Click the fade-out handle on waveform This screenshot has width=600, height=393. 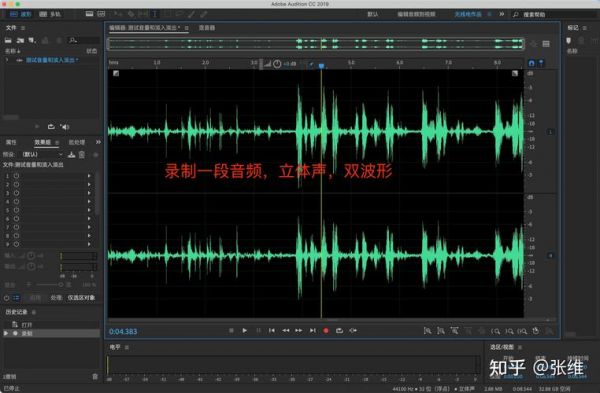515,73
